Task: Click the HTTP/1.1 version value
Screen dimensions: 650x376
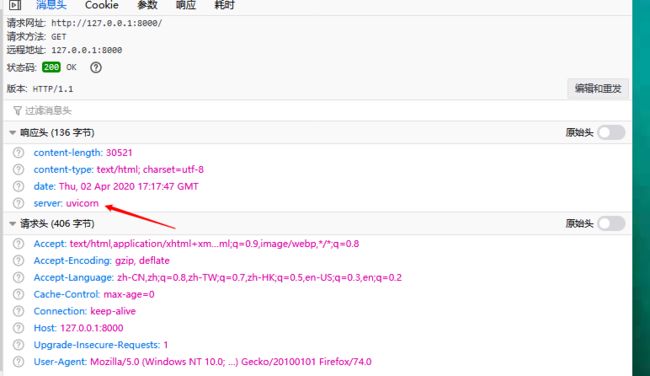Action: [x=53, y=89]
